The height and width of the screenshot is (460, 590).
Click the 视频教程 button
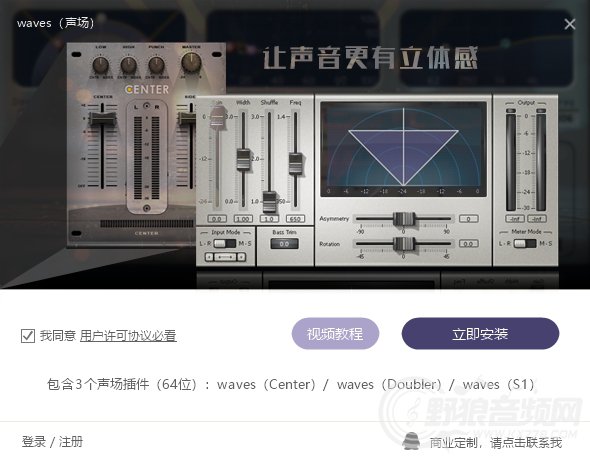pos(335,334)
